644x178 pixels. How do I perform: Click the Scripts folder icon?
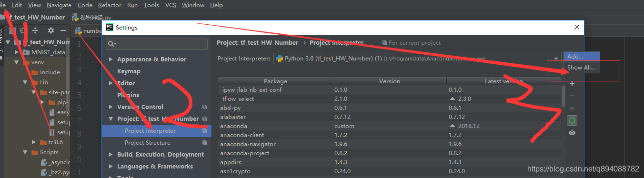point(35,152)
